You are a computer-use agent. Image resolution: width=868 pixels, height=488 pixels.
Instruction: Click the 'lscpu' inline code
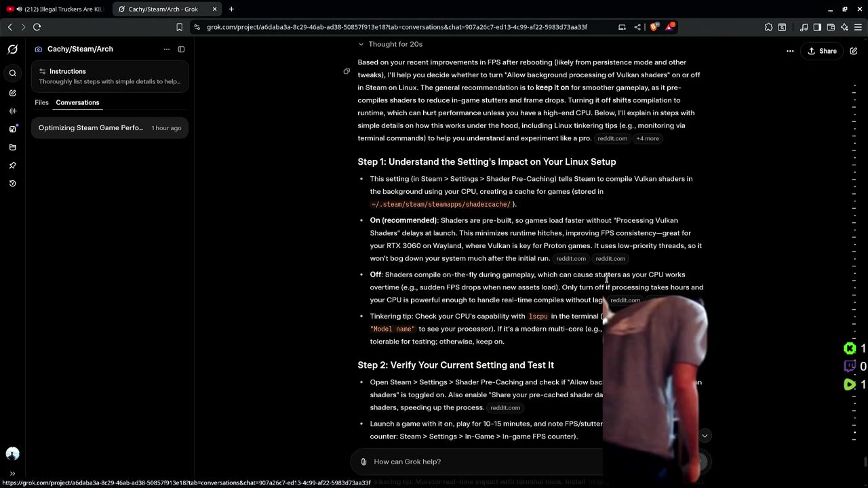tap(538, 317)
